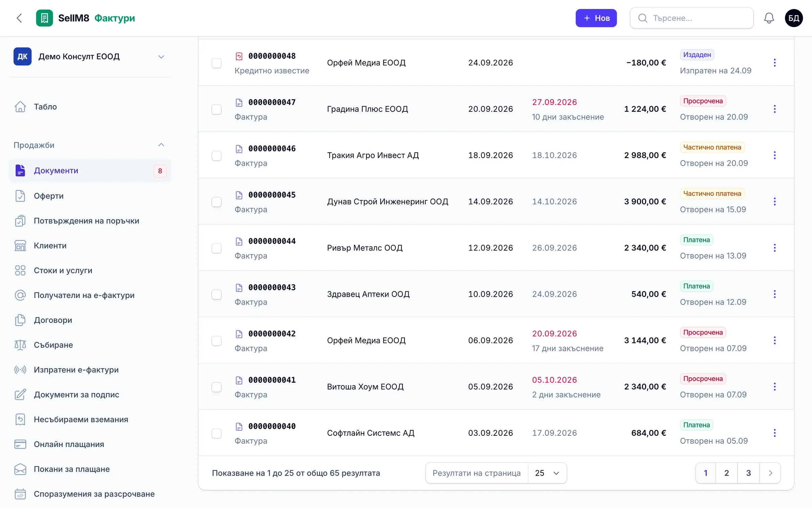Click the SellM8 green logo icon
The width and height of the screenshot is (812, 508).
coord(44,18)
